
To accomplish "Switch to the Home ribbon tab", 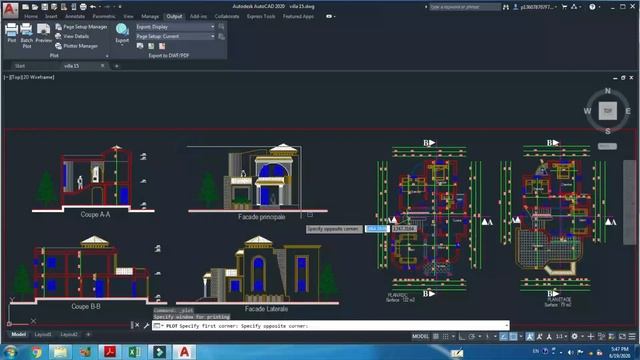I will pos(31,17).
